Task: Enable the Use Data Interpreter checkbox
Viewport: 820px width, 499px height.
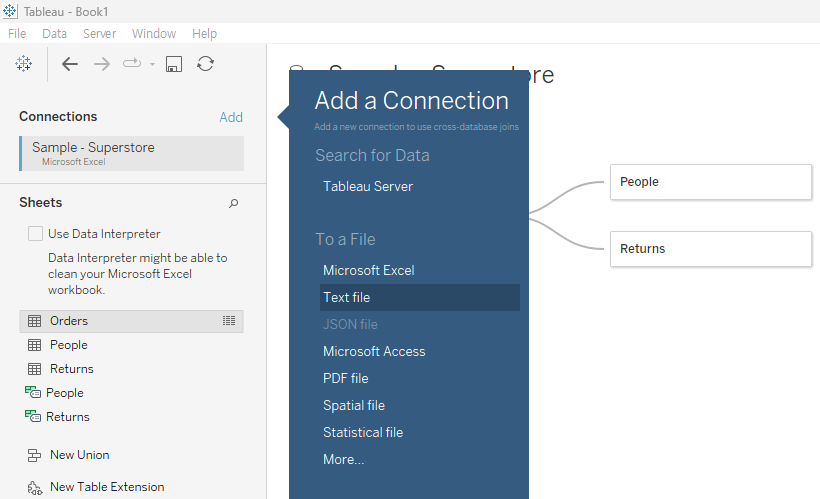Action: 36,233
